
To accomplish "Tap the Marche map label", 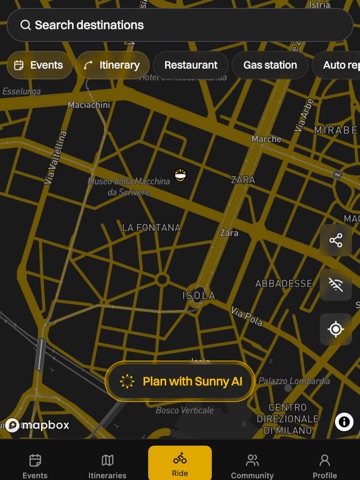I will (x=266, y=139).
